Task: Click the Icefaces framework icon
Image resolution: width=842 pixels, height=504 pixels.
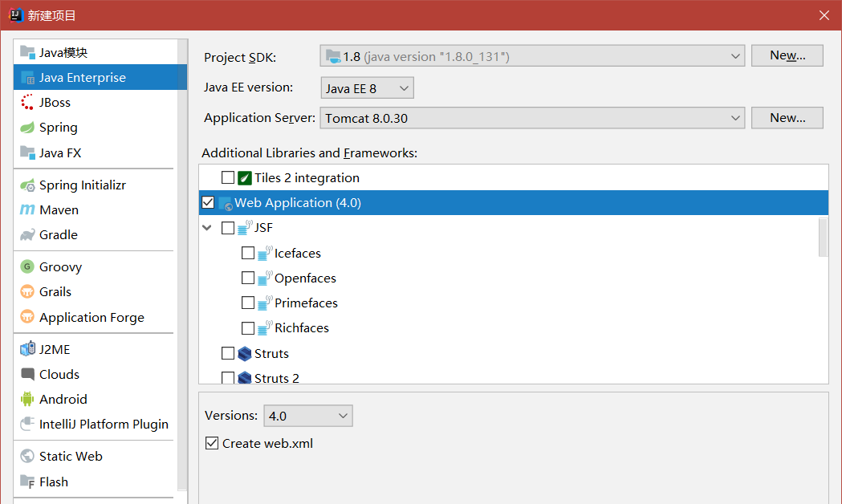Action: [x=265, y=253]
